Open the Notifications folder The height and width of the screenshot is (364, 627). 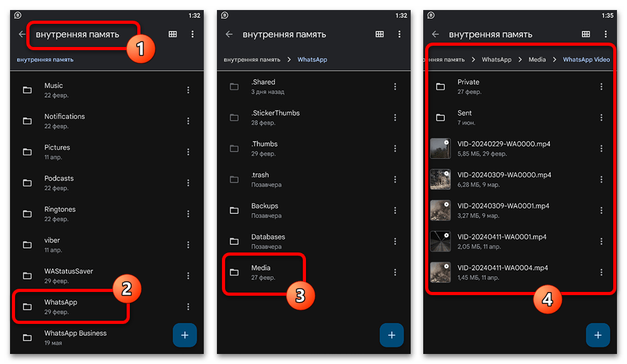click(x=107, y=121)
